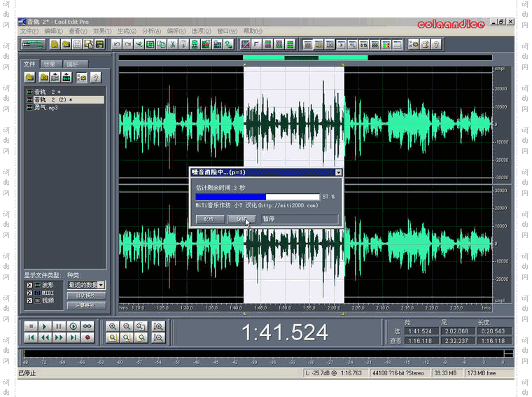This screenshot has width=532, height=397.
Task: Click the Rewind double-arrow button
Action: click(44, 337)
